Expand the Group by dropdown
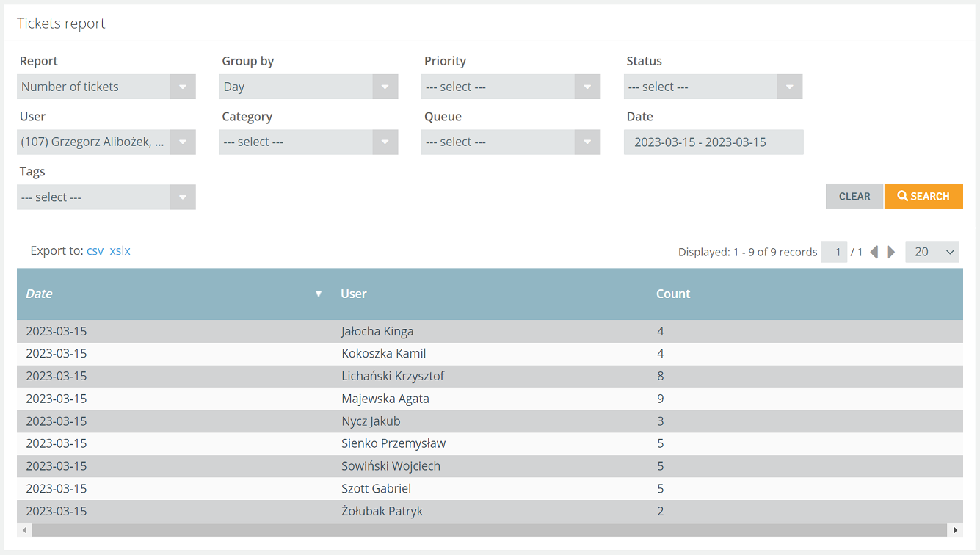This screenshot has height=555, width=980. point(309,87)
